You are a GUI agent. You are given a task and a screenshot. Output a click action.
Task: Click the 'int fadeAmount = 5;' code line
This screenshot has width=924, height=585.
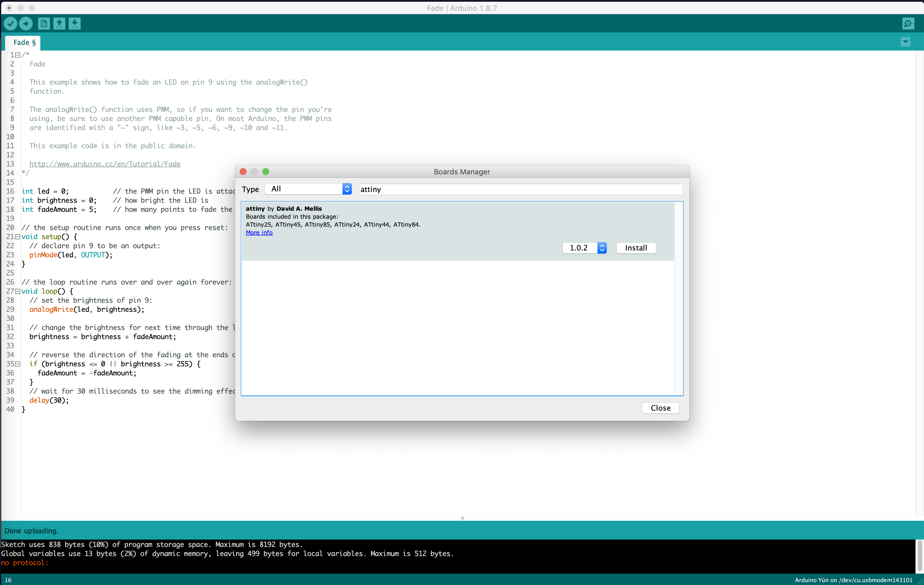pyautogui.click(x=59, y=210)
